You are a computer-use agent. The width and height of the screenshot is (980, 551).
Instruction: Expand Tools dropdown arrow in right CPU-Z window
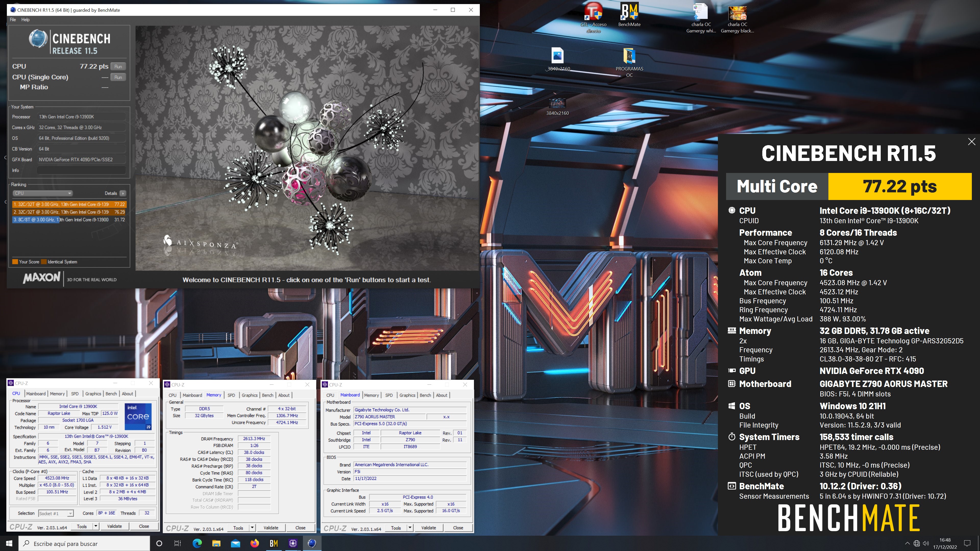410,528
